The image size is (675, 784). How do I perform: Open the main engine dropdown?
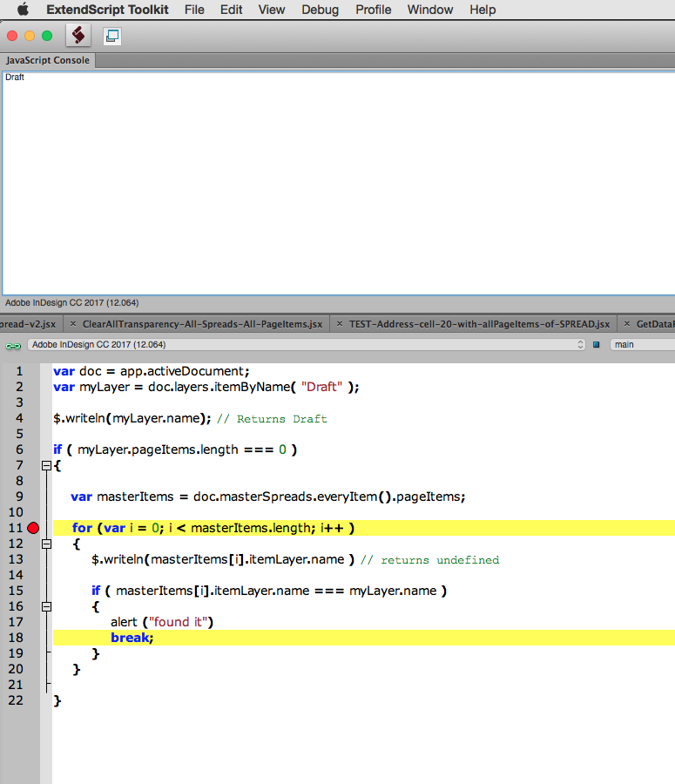click(x=642, y=344)
